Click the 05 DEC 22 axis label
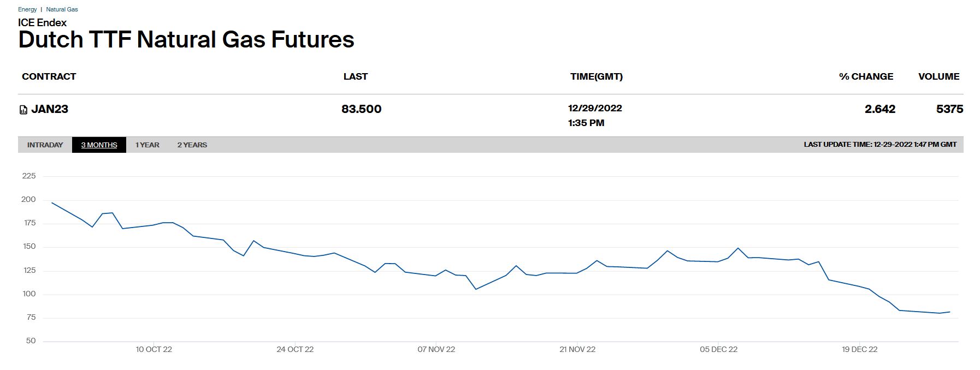 coord(718,349)
